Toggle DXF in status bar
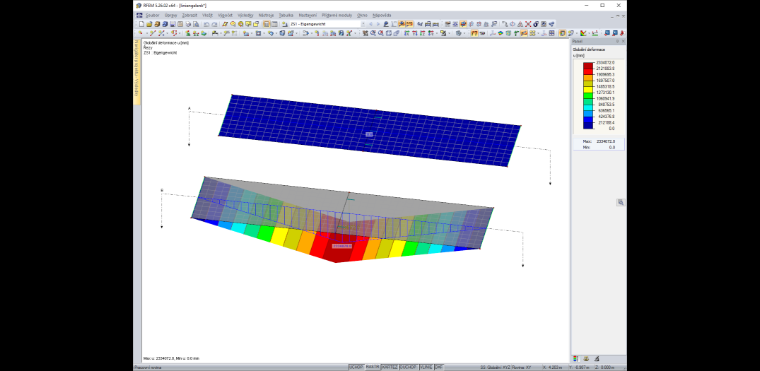This screenshot has height=371, width=760. tap(439, 367)
